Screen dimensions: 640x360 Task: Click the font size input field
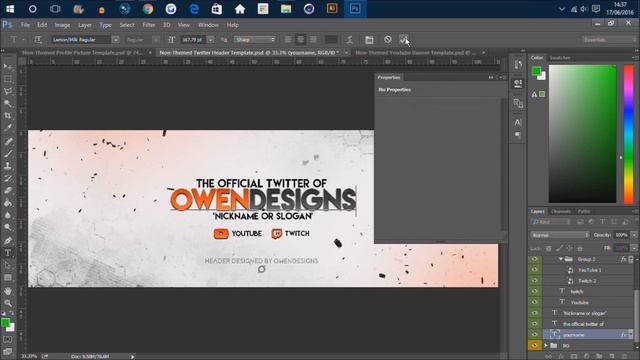point(193,40)
